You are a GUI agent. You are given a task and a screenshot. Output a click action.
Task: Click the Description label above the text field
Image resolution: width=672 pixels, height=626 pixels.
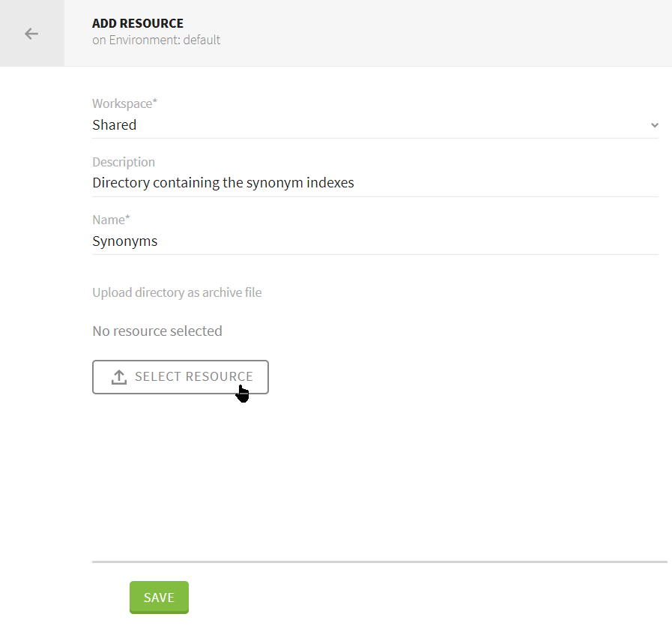[123, 162]
